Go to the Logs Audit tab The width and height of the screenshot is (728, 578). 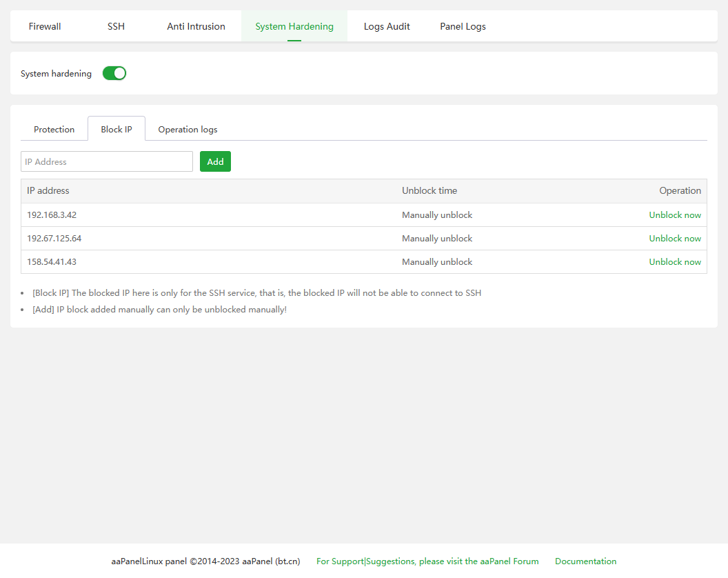[x=387, y=26]
